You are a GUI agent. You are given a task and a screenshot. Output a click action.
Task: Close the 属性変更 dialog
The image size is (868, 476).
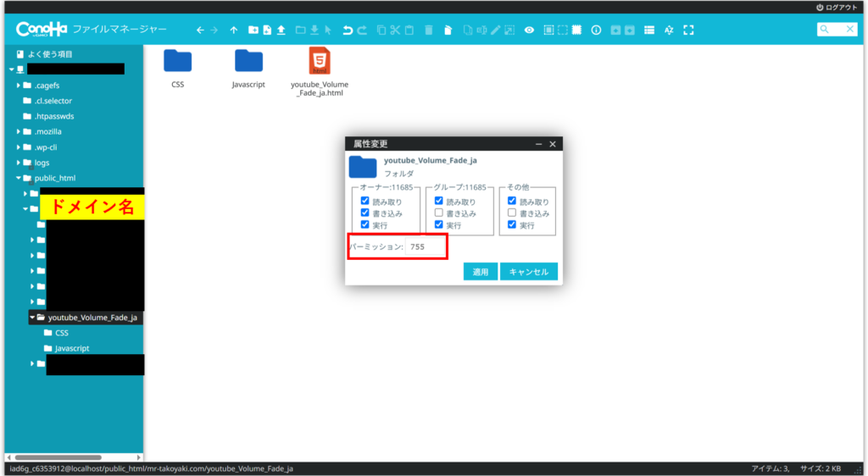point(553,144)
